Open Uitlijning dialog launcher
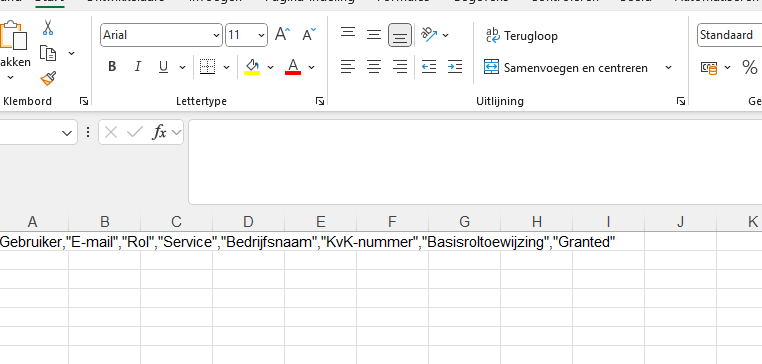Viewport: 762px width, 364px height. point(681,101)
